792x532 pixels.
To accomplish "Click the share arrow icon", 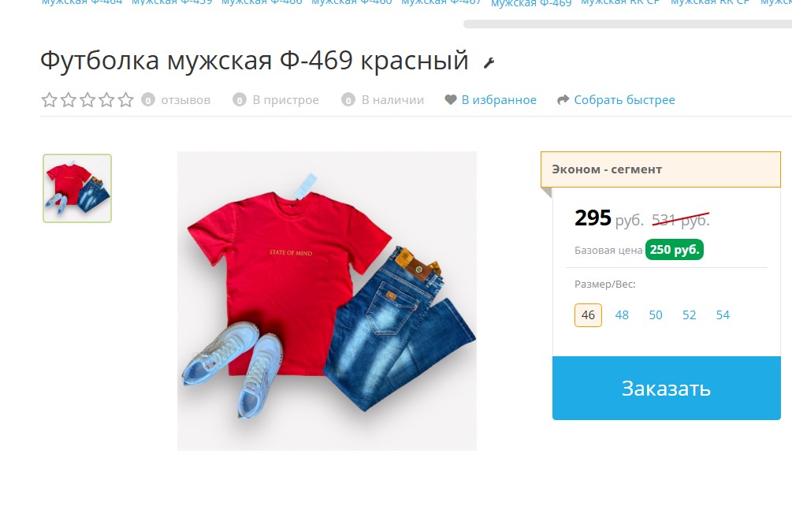I will [x=563, y=100].
